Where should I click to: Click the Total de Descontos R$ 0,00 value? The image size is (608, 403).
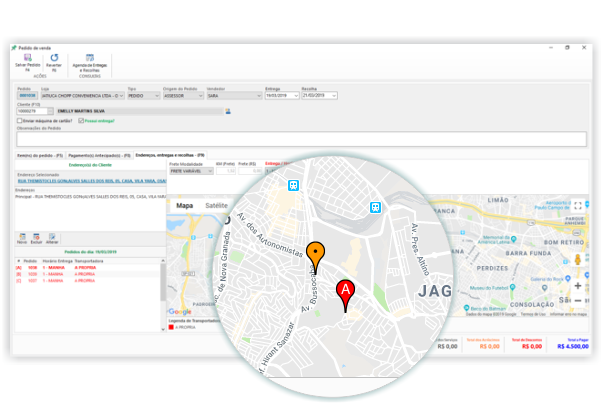532,346
